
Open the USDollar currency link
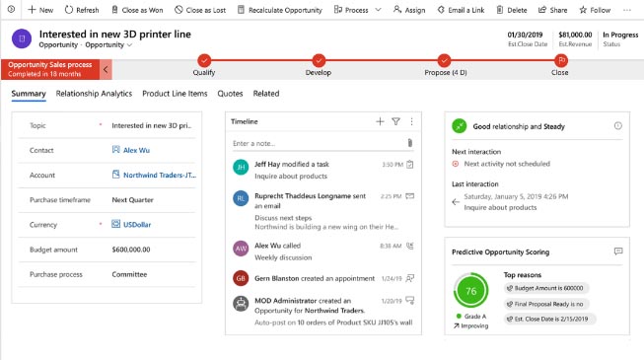coord(137,225)
